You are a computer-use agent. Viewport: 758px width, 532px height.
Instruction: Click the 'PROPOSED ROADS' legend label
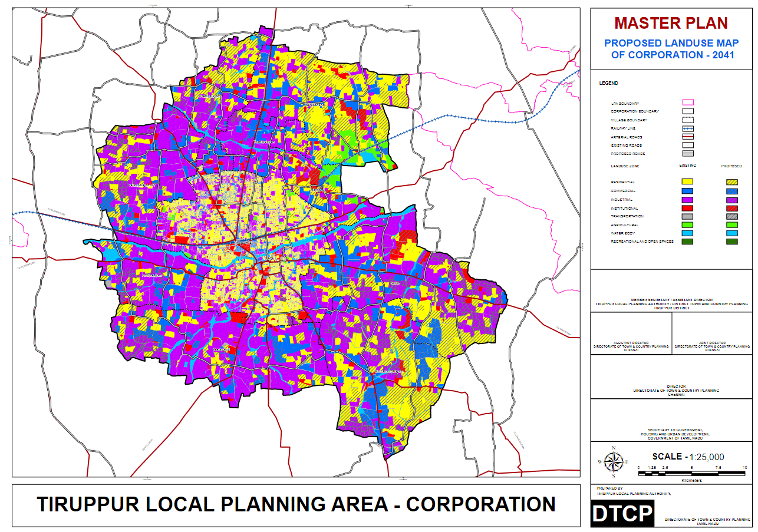pos(627,154)
